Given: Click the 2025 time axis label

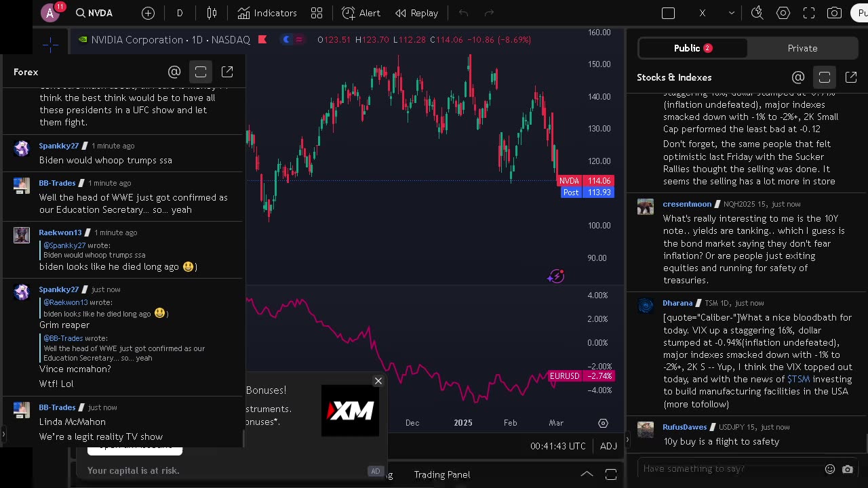Looking at the screenshot, I should (x=463, y=423).
